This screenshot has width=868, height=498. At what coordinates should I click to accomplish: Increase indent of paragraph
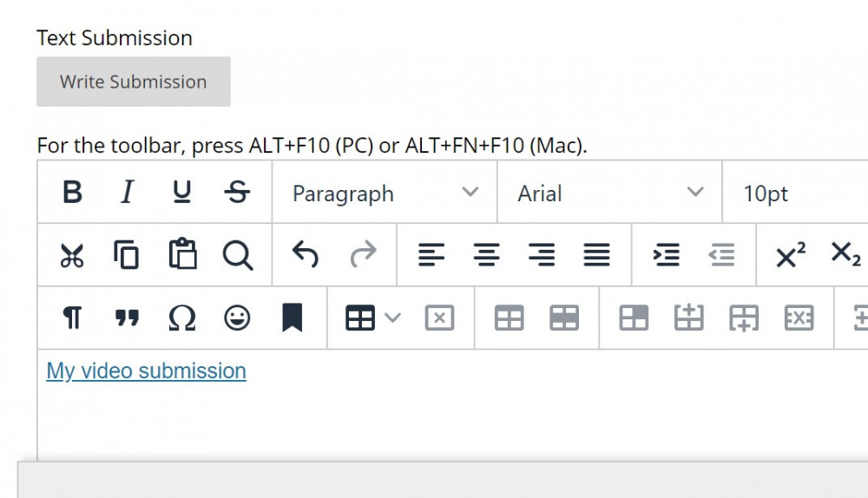(666, 255)
